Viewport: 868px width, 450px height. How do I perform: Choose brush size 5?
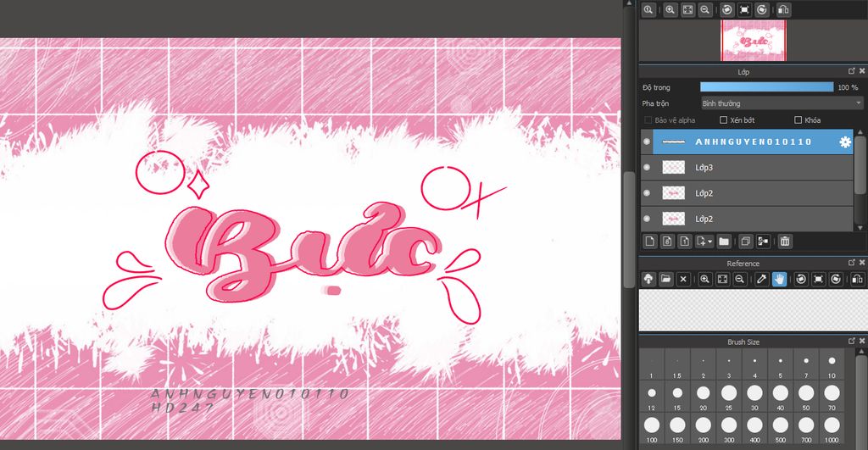781,364
